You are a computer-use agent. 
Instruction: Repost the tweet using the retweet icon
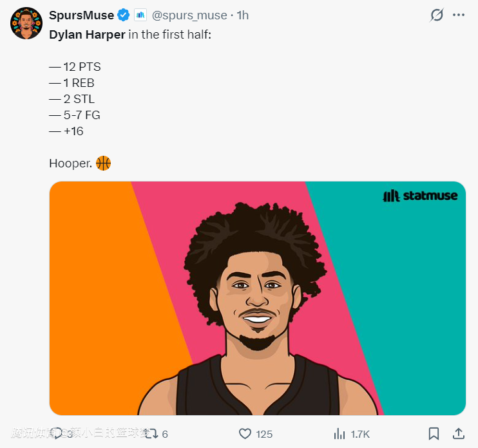[x=152, y=434]
